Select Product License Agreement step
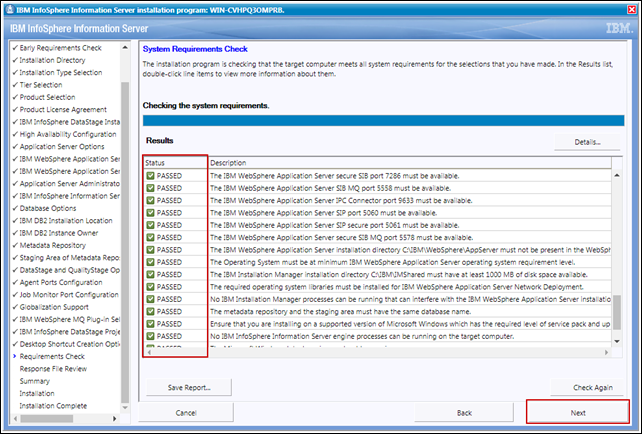This screenshot has height=434, width=642. point(63,109)
